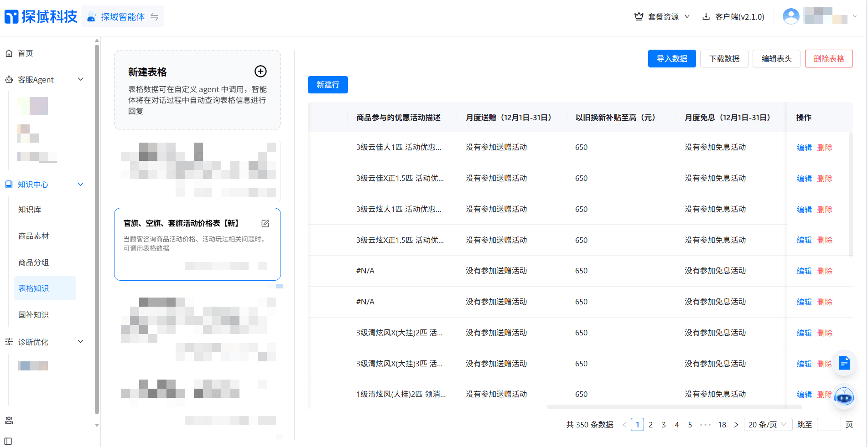Image resolution: width=868 pixels, height=447 pixels.
Task: Go to page 3 in the pagination
Action: [664, 424]
